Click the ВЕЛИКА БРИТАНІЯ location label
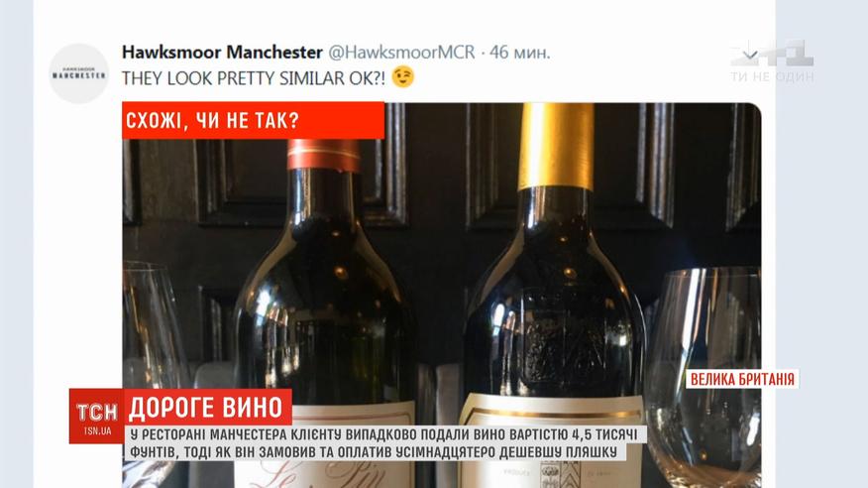This screenshot has height=488, width=868. pyautogui.click(x=742, y=379)
